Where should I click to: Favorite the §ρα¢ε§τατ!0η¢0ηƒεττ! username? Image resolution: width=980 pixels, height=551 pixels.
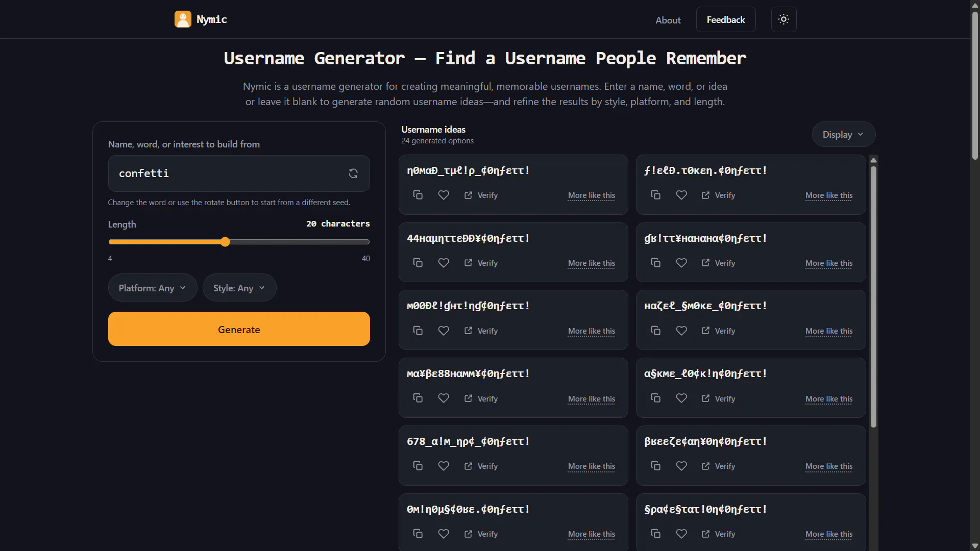(x=681, y=534)
